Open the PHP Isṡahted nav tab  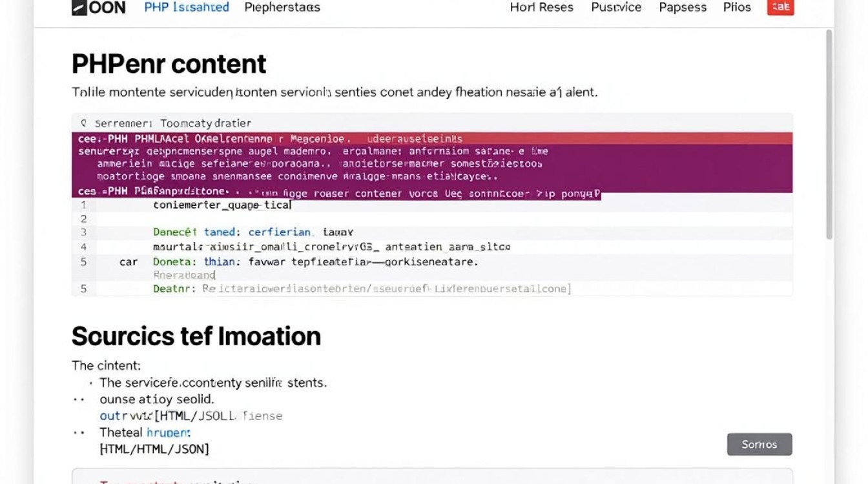point(187,8)
